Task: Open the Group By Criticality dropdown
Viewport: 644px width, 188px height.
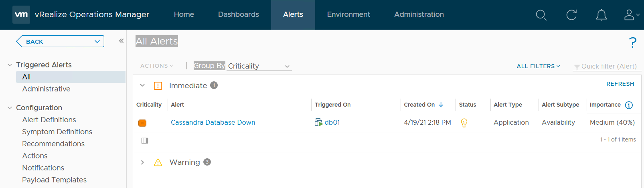Action: click(x=259, y=66)
